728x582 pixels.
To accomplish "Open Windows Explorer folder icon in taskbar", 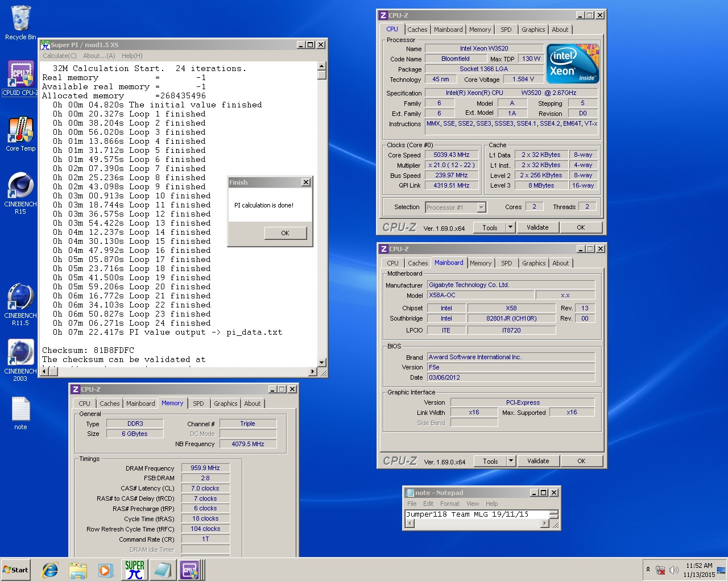I will point(78,570).
